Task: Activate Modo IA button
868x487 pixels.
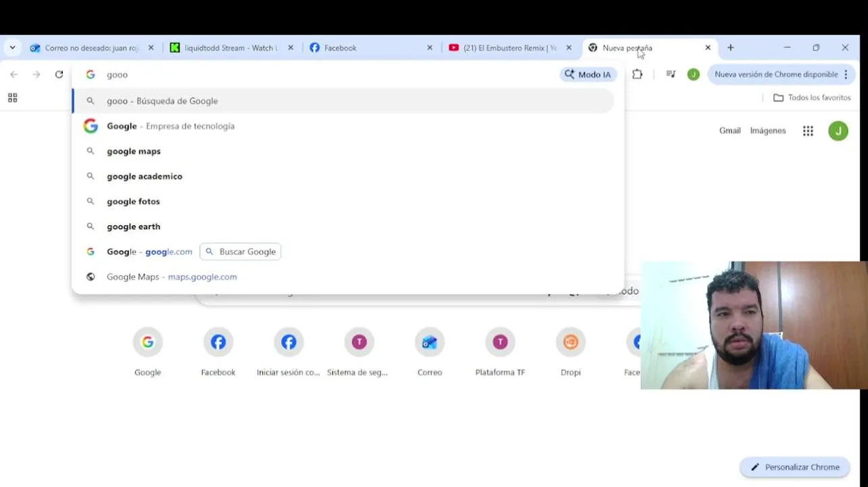Action: [x=588, y=74]
